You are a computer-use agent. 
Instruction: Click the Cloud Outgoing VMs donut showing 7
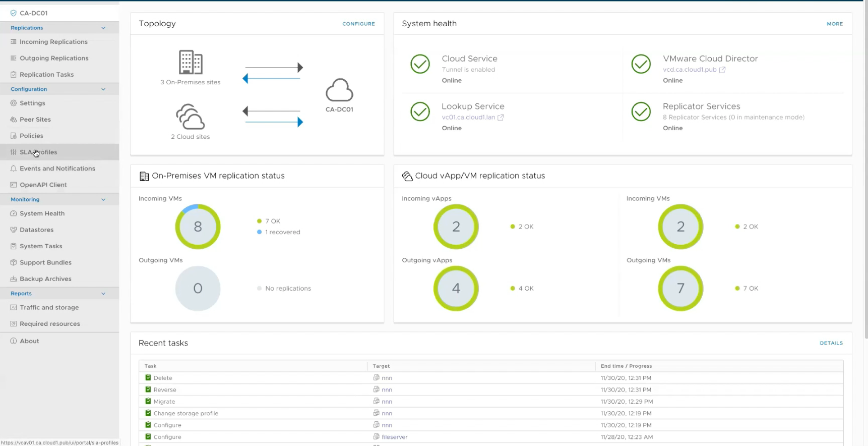pos(680,288)
